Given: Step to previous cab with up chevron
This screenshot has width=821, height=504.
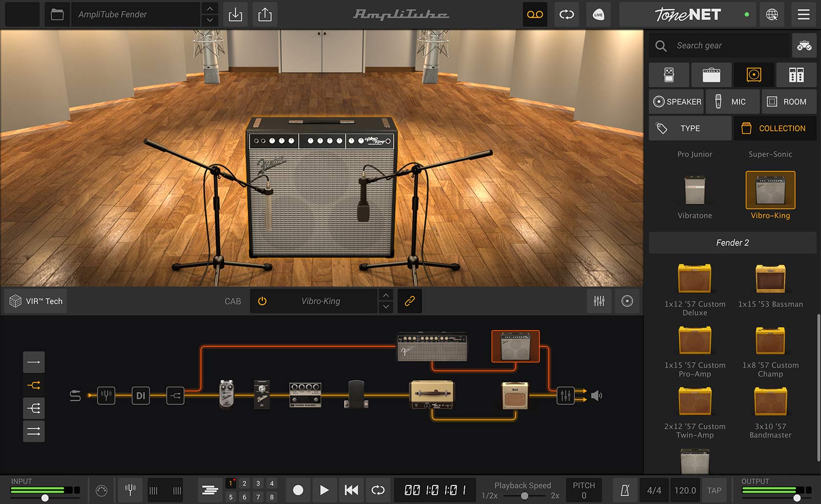Looking at the screenshot, I should point(386,295).
